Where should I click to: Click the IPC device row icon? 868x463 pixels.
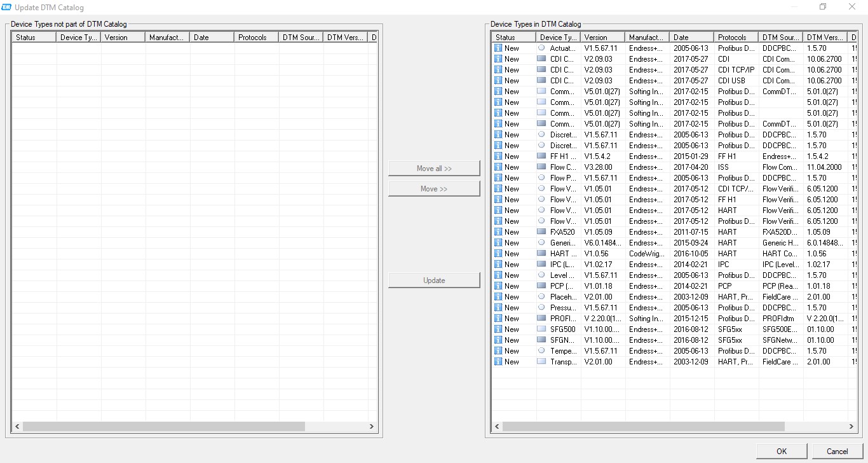(x=541, y=264)
